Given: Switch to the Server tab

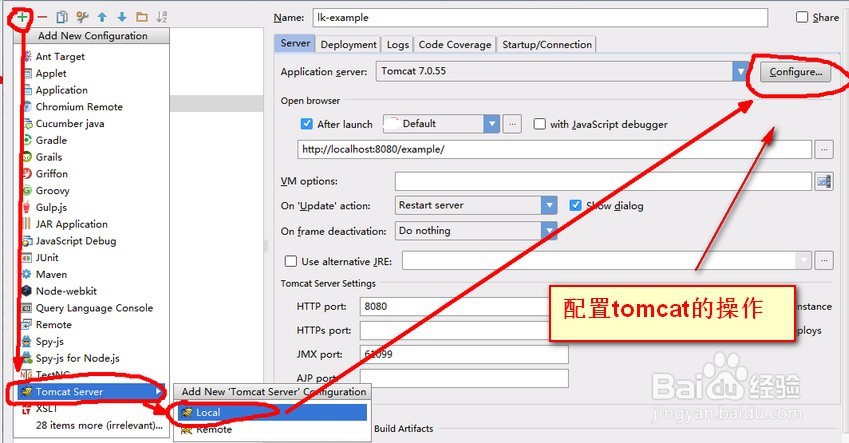Looking at the screenshot, I should [295, 43].
